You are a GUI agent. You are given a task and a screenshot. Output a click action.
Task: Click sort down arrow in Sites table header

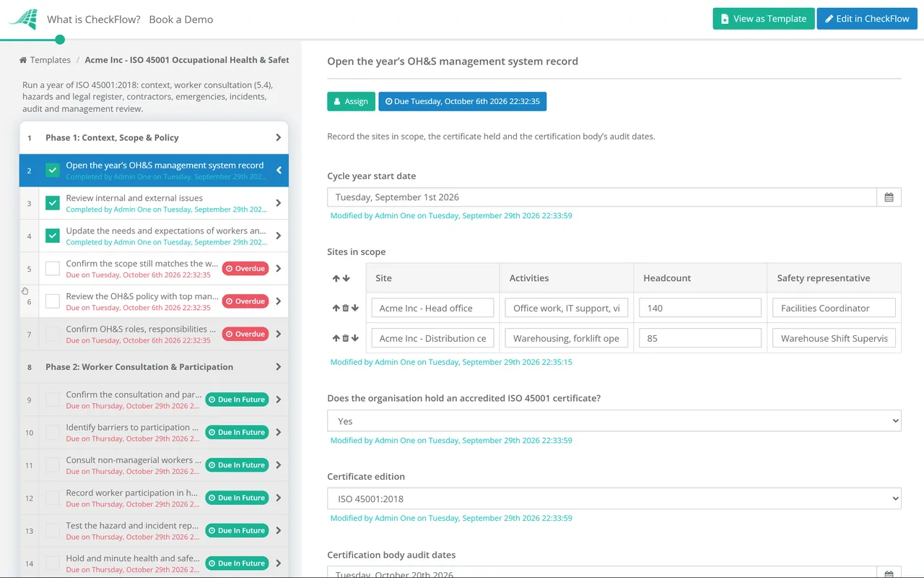point(346,278)
